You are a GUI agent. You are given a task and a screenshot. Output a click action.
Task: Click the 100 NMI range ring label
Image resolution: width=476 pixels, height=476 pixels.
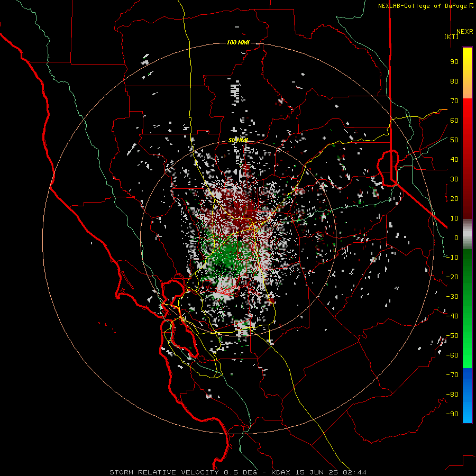coord(238,42)
